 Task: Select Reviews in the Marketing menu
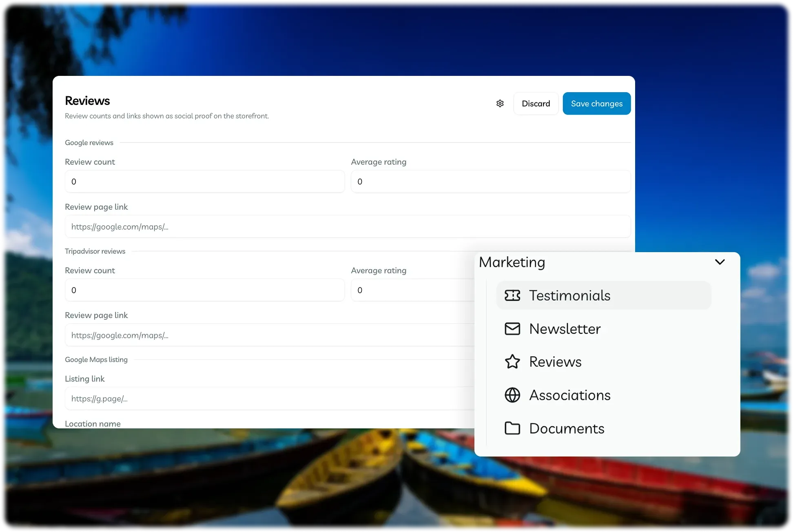tap(604, 362)
